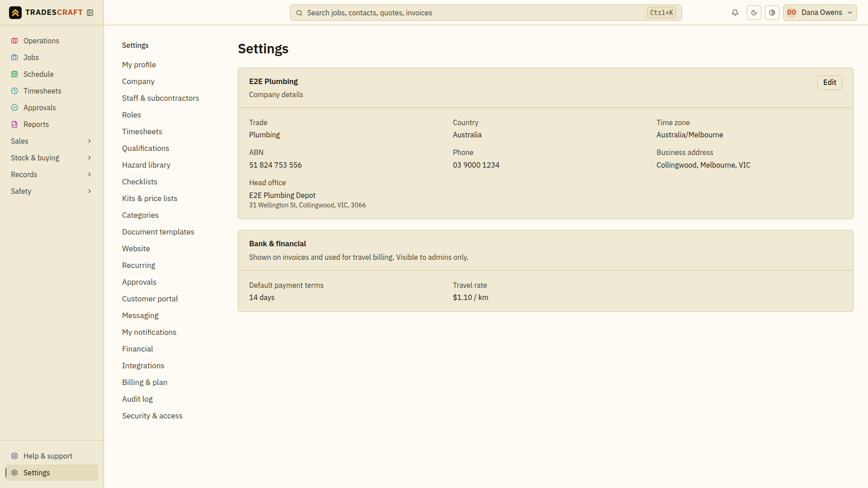This screenshot has width=868, height=488.
Task: Open Help & support
Action: [x=52, y=456]
